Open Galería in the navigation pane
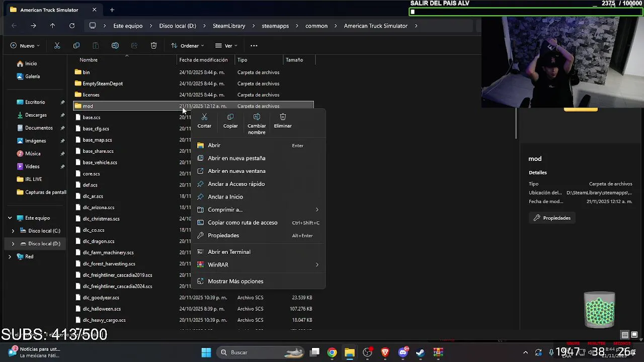The height and width of the screenshot is (362, 644). coord(32,76)
